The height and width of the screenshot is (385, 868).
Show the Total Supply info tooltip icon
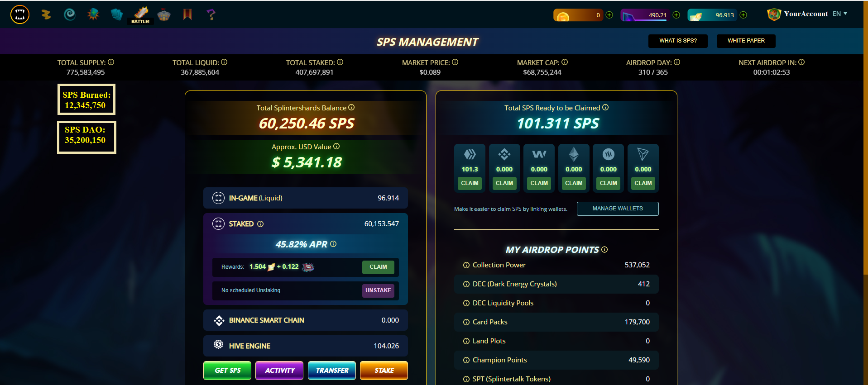(111, 62)
